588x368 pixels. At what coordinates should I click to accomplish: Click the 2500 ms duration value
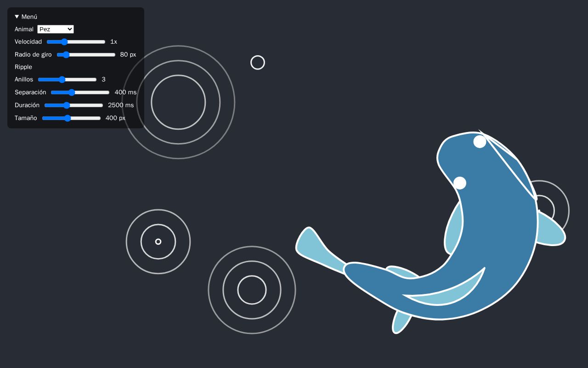pos(121,105)
